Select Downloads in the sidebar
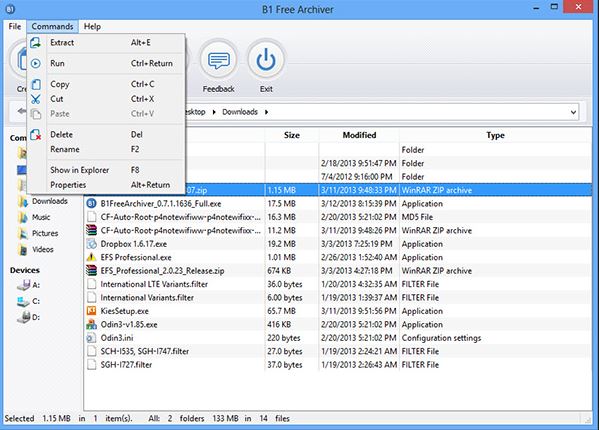 pos(50,201)
